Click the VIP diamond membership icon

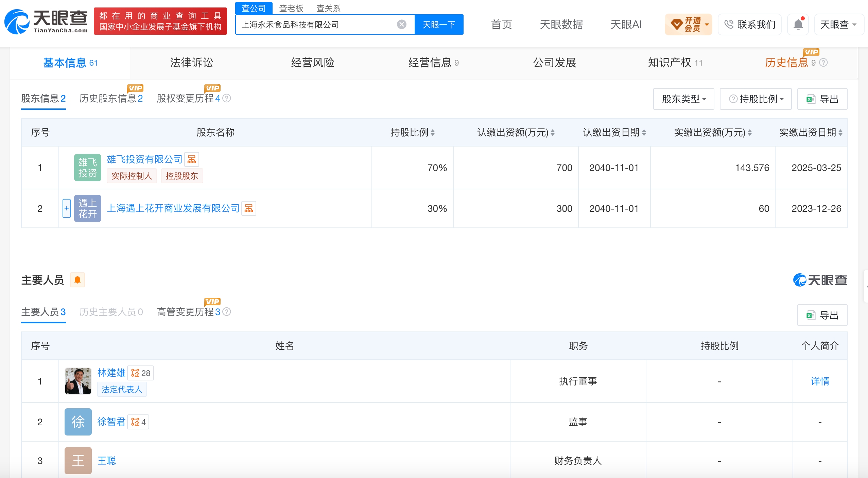tap(677, 24)
